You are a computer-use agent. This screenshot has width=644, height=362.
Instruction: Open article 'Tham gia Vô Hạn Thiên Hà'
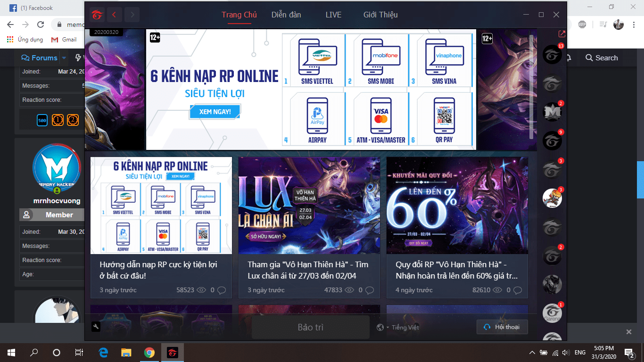pos(308,270)
